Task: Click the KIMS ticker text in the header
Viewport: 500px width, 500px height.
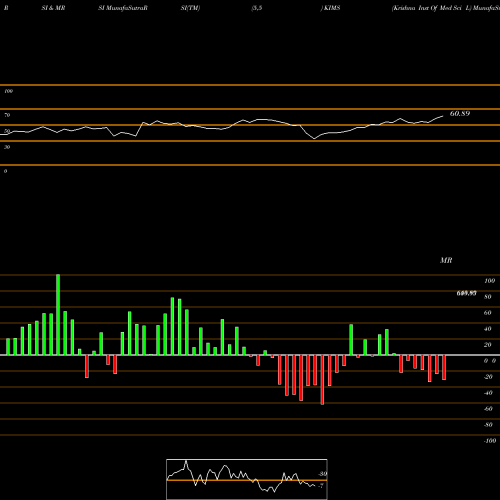Action: [x=332, y=8]
